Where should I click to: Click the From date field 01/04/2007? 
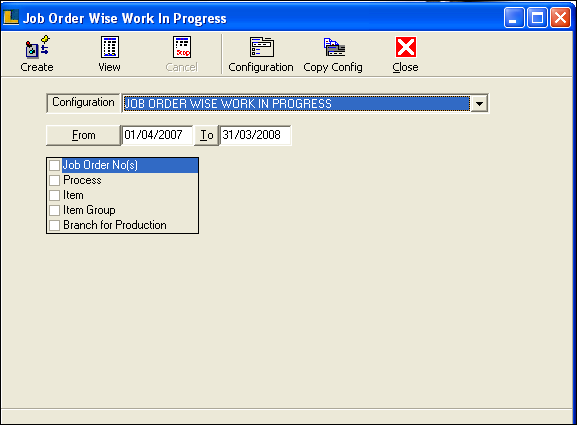[157, 135]
